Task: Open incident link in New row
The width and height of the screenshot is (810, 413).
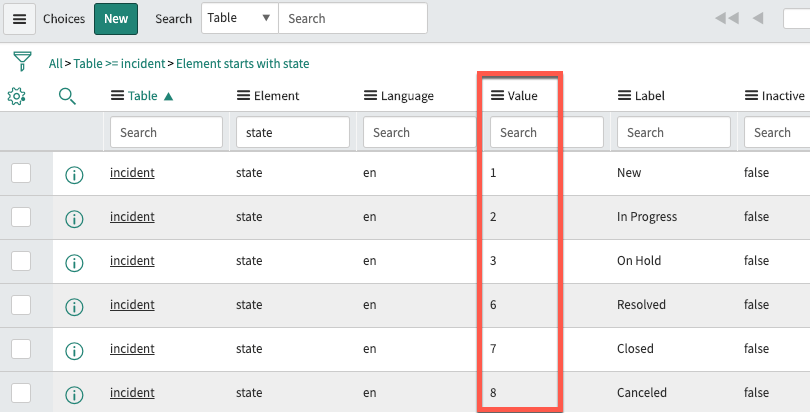Action: click(x=132, y=173)
